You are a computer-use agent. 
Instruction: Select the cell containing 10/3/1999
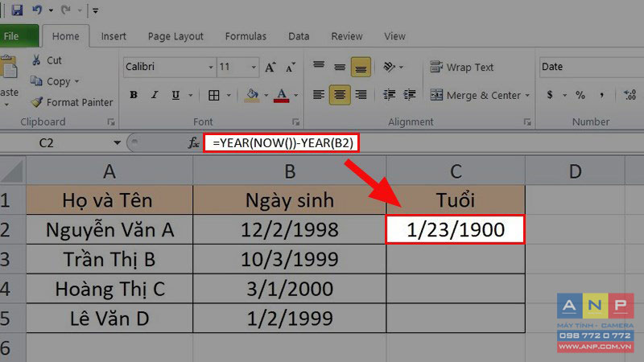click(x=290, y=259)
